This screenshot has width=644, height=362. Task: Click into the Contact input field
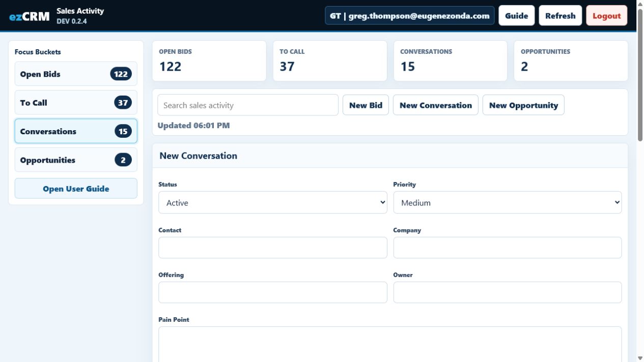pyautogui.click(x=273, y=248)
